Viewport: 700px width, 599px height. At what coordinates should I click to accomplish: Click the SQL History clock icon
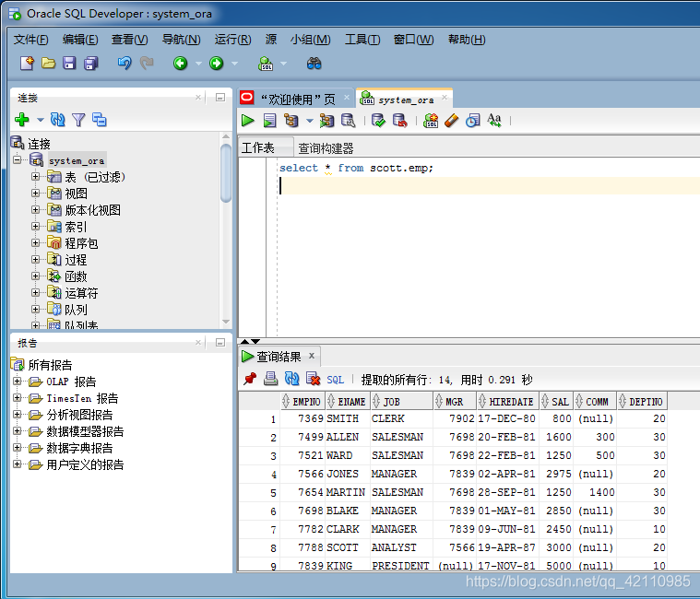(473, 121)
